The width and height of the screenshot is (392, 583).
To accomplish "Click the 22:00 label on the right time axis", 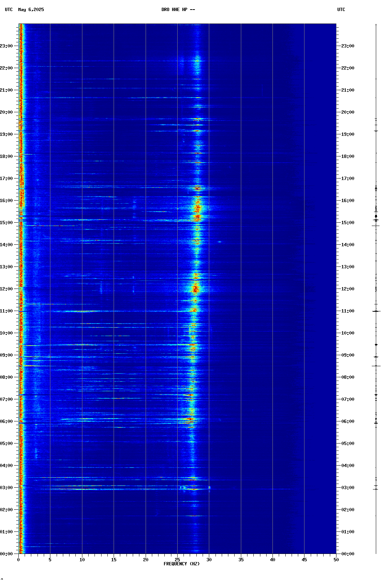I will [x=348, y=68].
